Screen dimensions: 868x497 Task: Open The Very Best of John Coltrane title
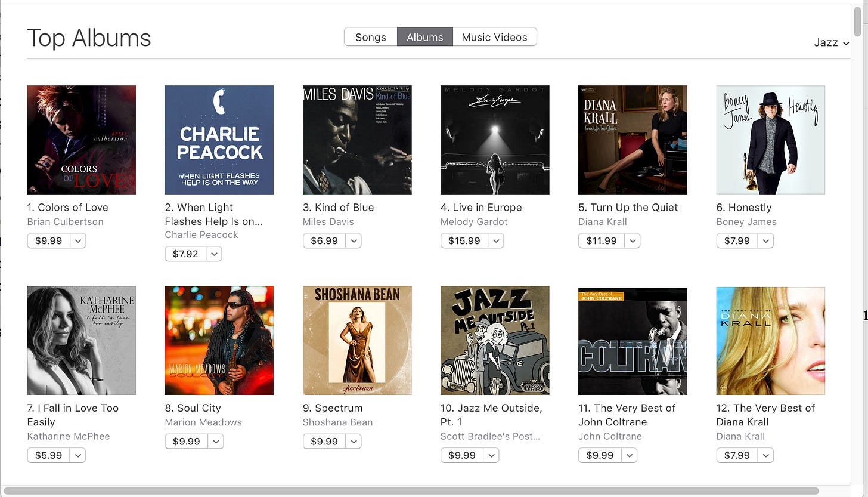[x=627, y=415]
